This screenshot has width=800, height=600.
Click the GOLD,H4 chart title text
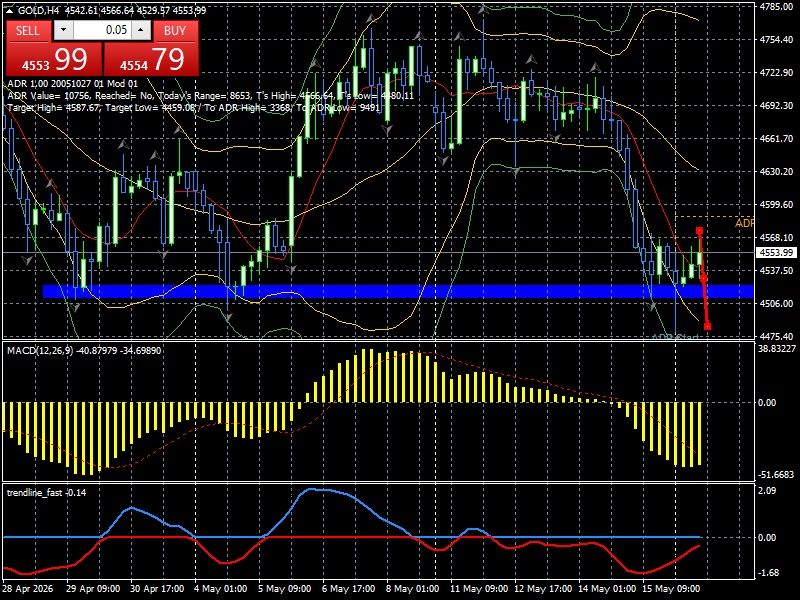(36, 11)
